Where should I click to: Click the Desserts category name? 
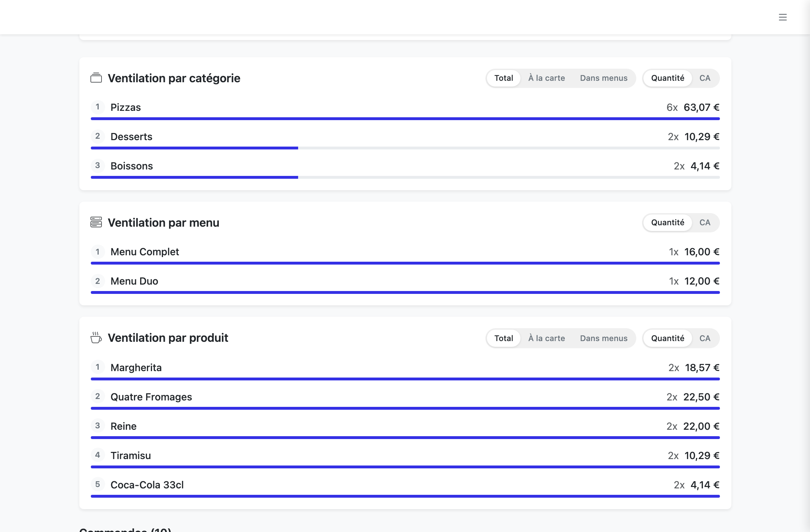131,137
